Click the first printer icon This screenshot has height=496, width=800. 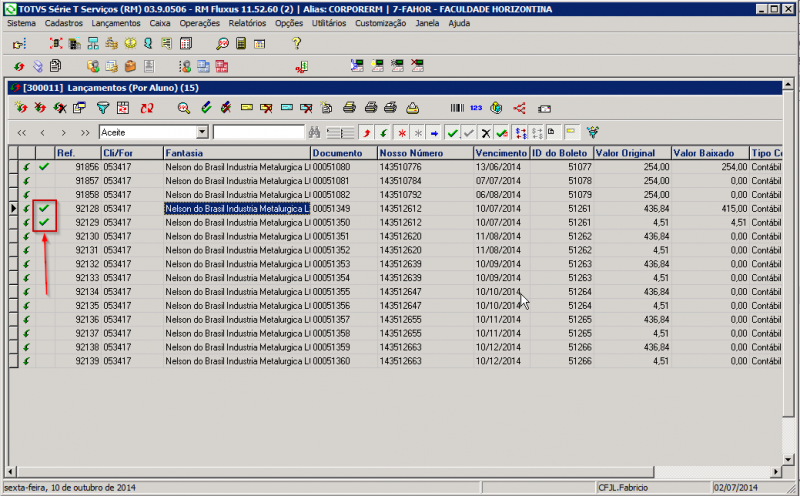coord(349,108)
